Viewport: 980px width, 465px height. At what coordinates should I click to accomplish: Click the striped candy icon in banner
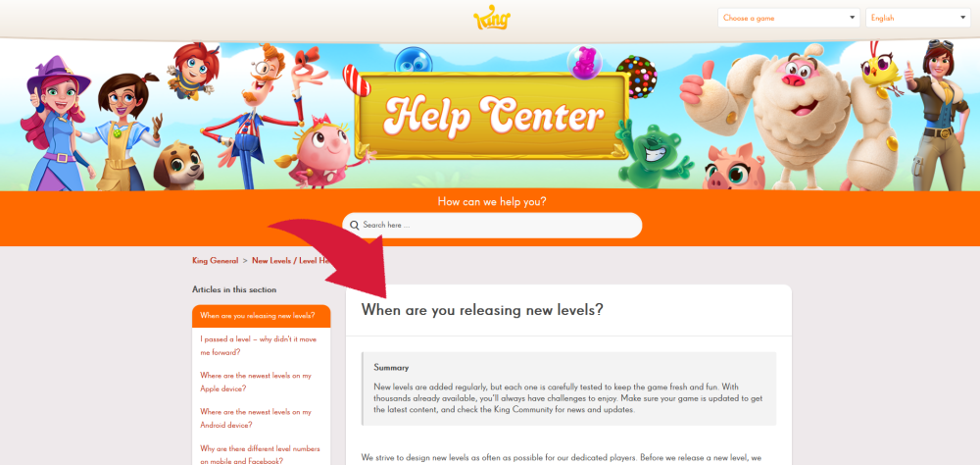[357, 80]
